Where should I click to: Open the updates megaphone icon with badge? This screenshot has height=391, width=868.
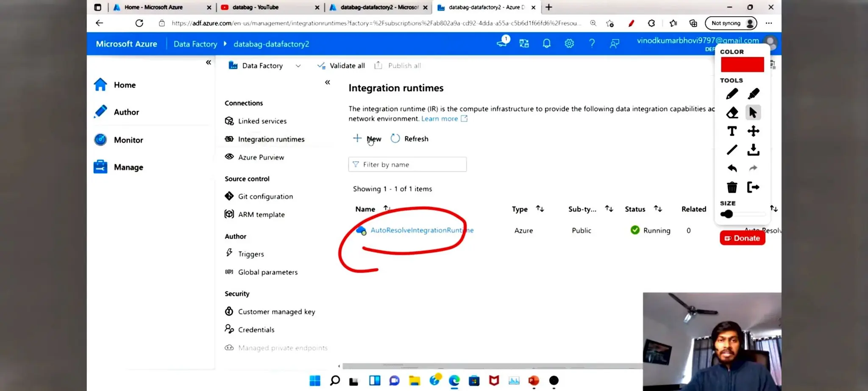(x=503, y=42)
